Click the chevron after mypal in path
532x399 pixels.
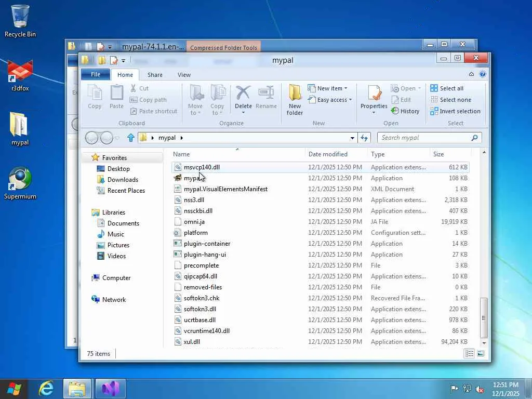182,138
